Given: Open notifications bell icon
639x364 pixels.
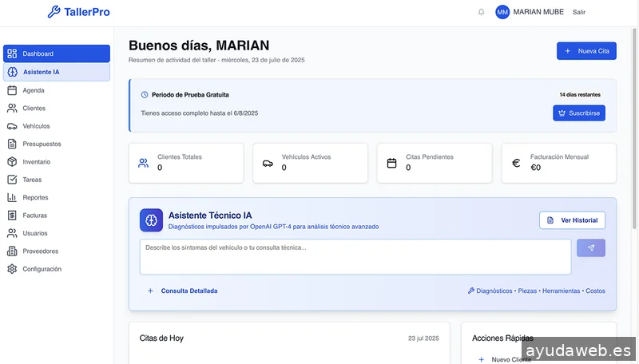Looking at the screenshot, I should click(x=482, y=12).
